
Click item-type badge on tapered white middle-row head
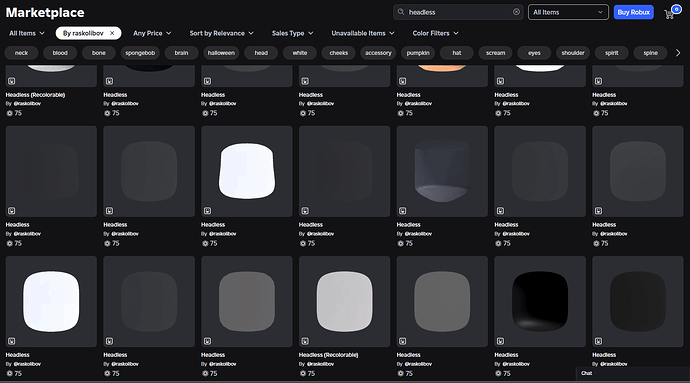coord(207,211)
